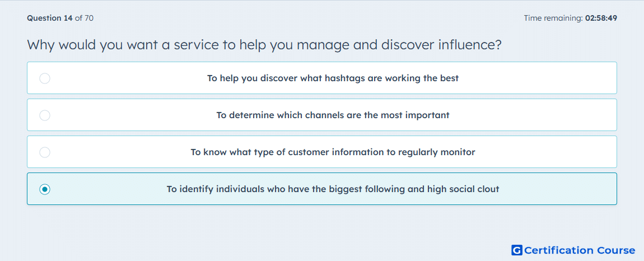Choose answer 'To determine which channels are the most important'
644x261 pixels.
coord(322,115)
